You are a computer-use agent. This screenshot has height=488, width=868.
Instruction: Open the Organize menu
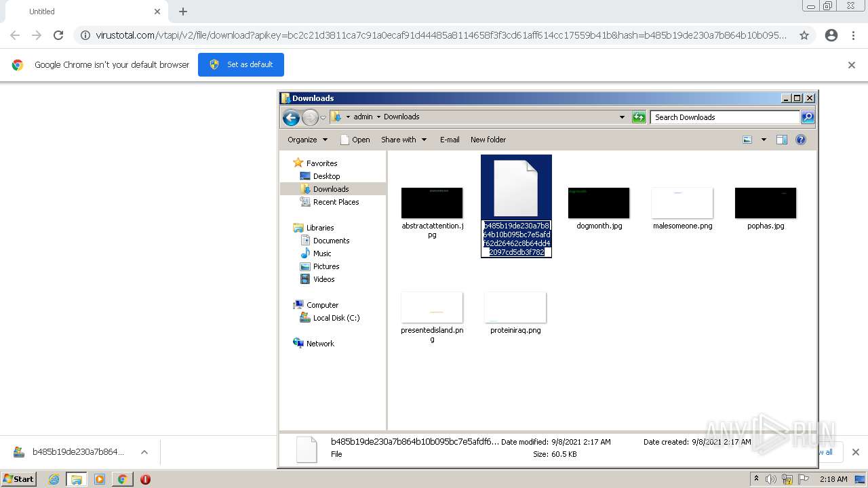tap(307, 140)
